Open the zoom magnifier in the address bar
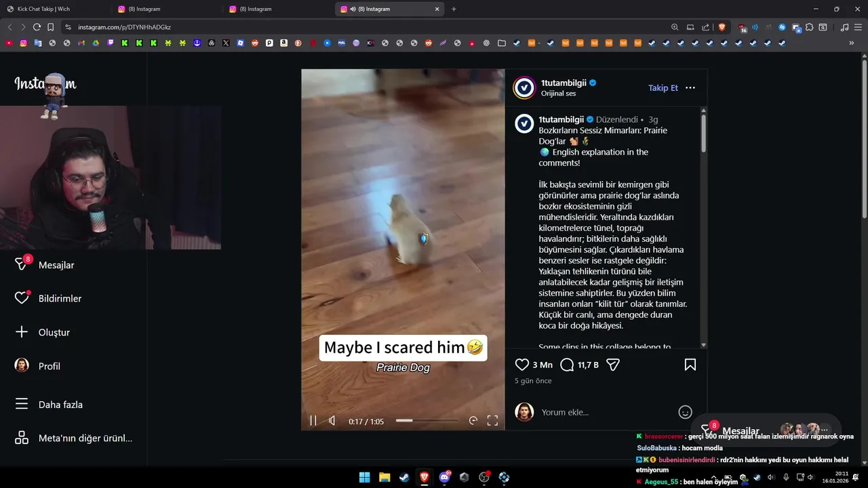868x488 pixels. (x=675, y=27)
